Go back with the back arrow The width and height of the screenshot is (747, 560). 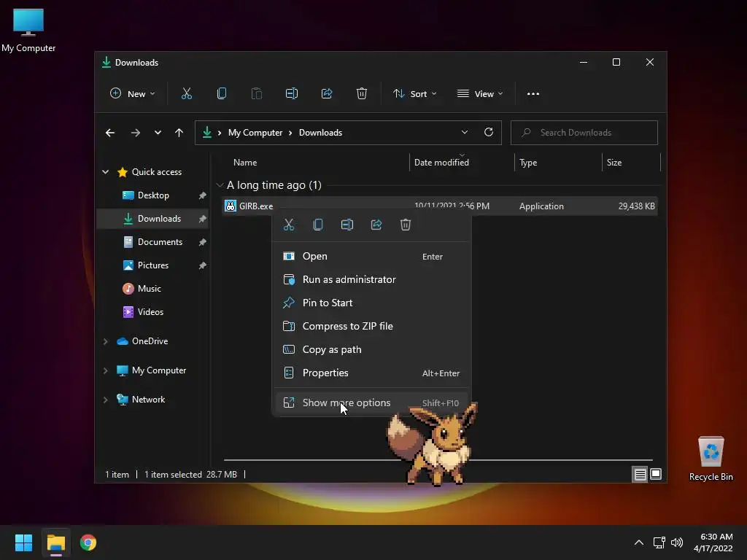click(110, 133)
